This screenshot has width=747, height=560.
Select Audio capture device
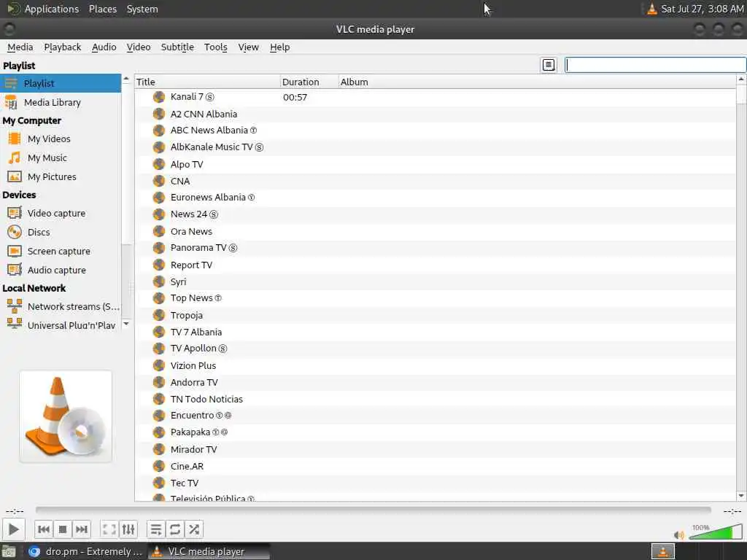[61, 270]
